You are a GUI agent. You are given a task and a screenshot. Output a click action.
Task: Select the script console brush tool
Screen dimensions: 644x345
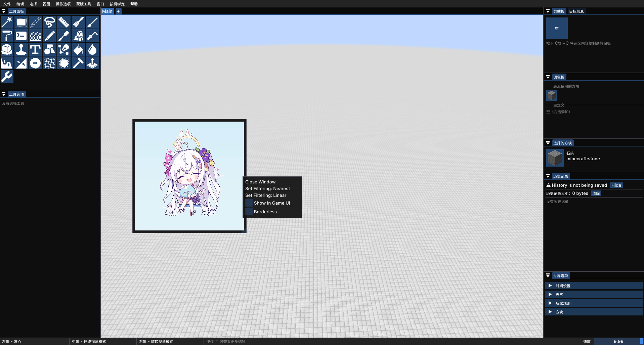[x=21, y=36]
